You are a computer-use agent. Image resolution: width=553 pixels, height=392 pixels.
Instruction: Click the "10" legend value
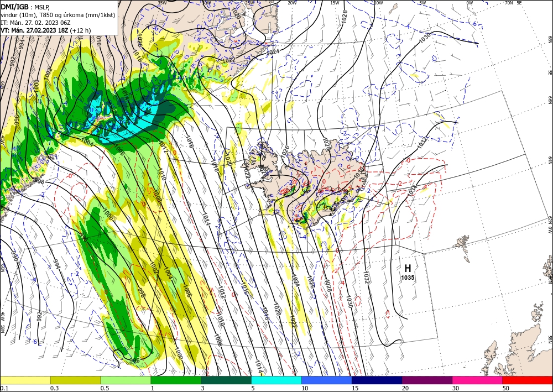pyautogui.click(x=305, y=388)
